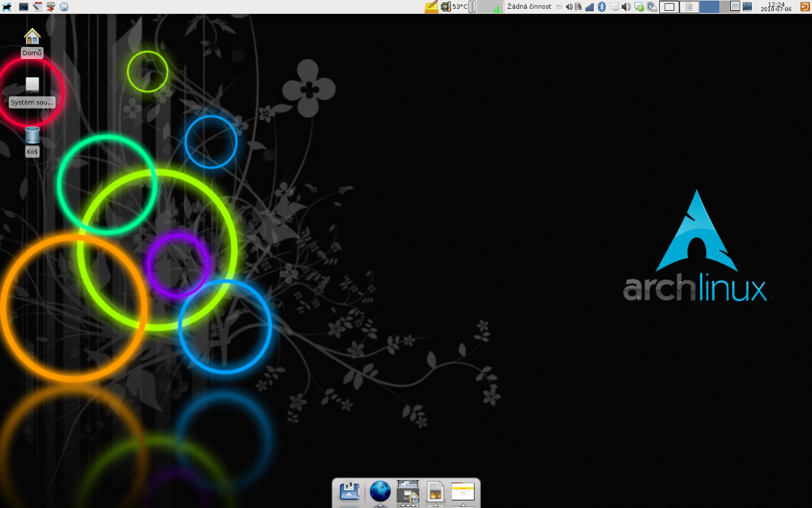Open the Bluetooth tray icon
Viewport: 812px width, 508px height.
coord(601,6)
